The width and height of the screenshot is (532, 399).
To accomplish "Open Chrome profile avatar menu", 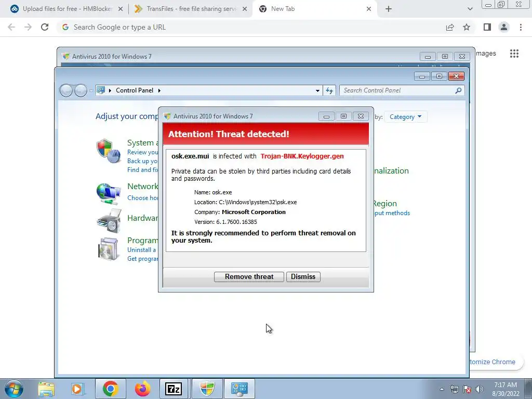I will point(504,27).
